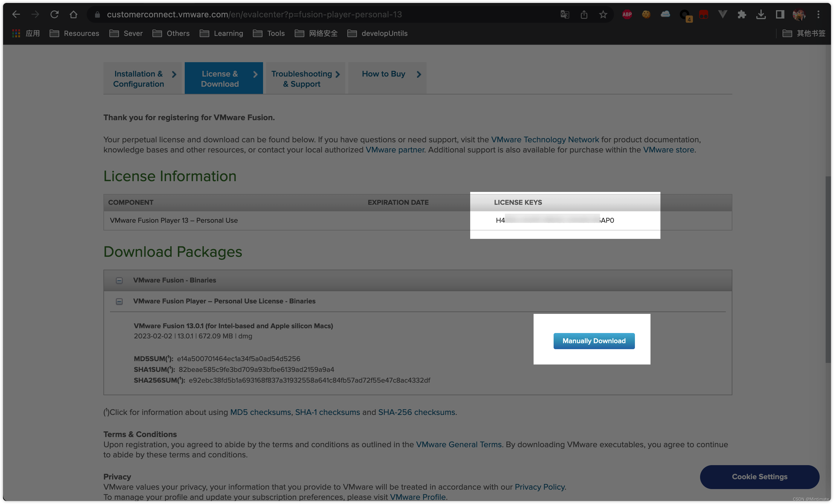
Task: Open the translate page icon
Action: pyautogui.click(x=565, y=15)
